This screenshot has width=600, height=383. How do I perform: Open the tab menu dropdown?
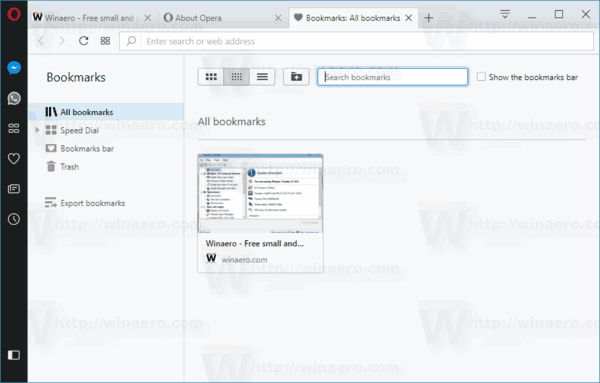click(505, 15)
